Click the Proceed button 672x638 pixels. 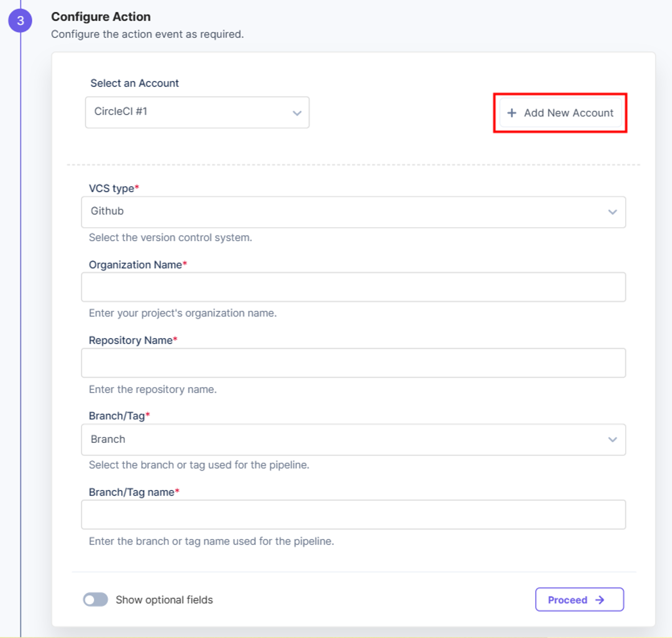coord(579,599)
